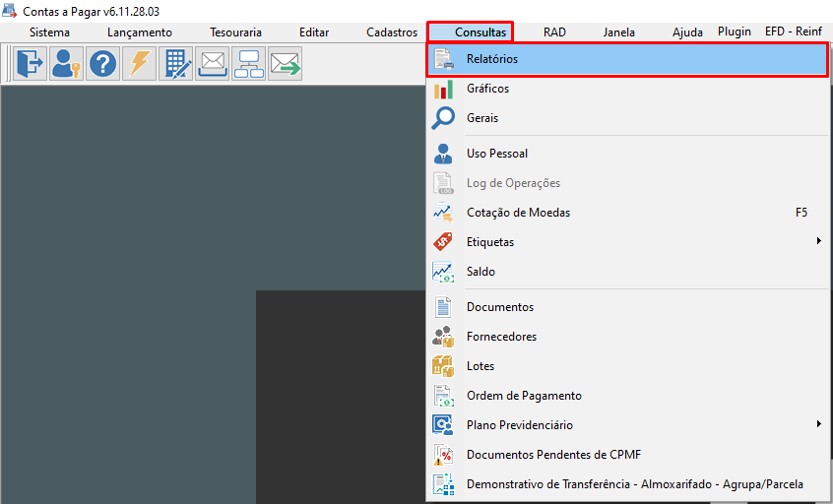Open the EFD - Reinf menu

click(794, 31)
